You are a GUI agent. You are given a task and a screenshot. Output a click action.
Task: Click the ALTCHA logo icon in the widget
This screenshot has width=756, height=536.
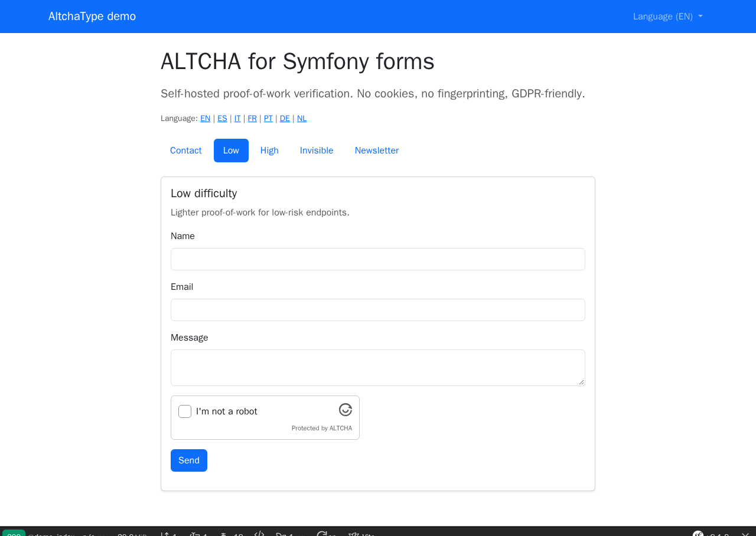(346, 410)
